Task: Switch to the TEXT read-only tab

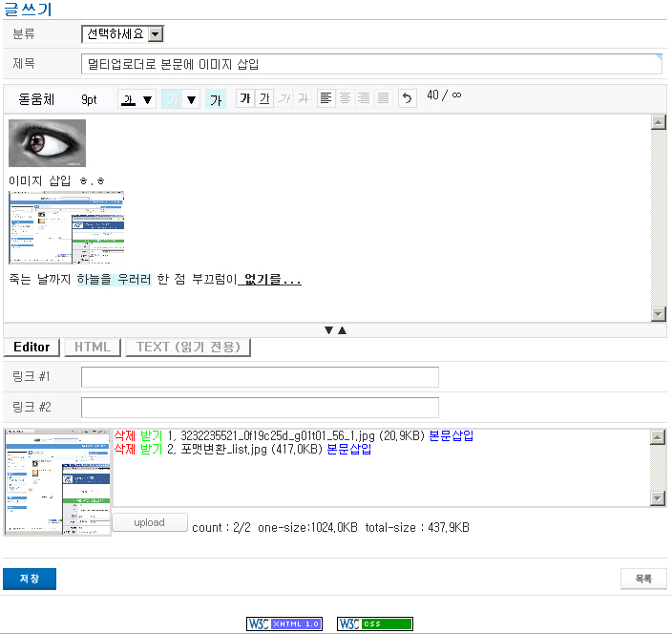Action: tap(187, 347)
